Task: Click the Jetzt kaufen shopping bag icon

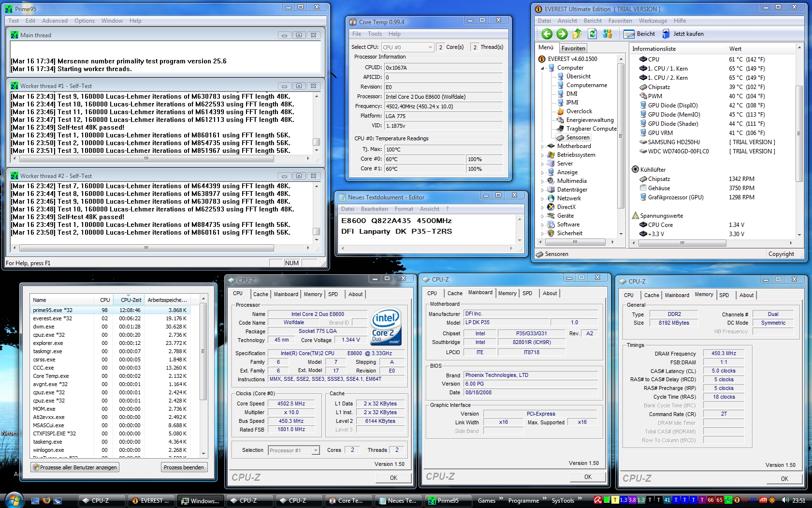Action: click(666, 34)
